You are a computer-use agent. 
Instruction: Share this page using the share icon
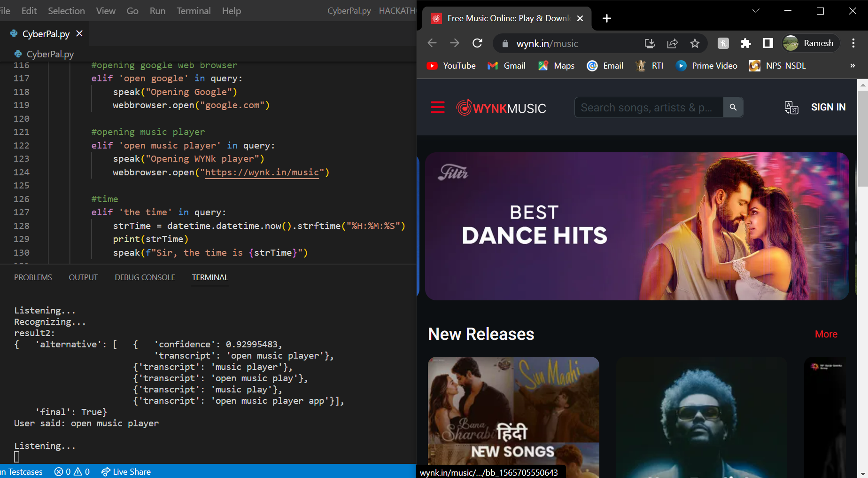click(x=672, y=43)
